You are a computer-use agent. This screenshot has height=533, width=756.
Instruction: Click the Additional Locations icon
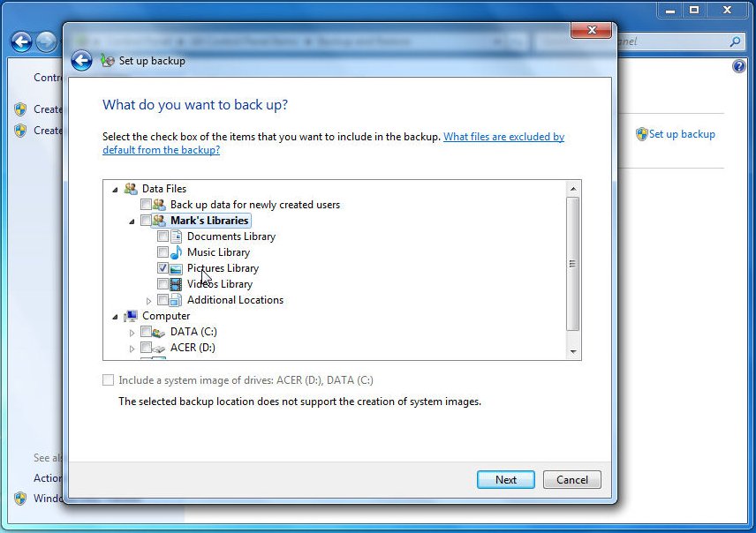click(x=177, y=300)
